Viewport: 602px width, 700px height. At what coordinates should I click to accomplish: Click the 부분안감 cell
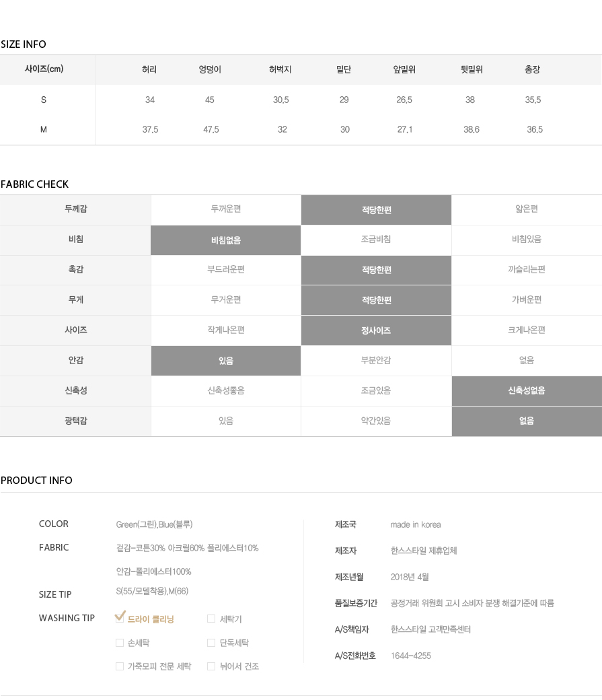coord(376,360)
